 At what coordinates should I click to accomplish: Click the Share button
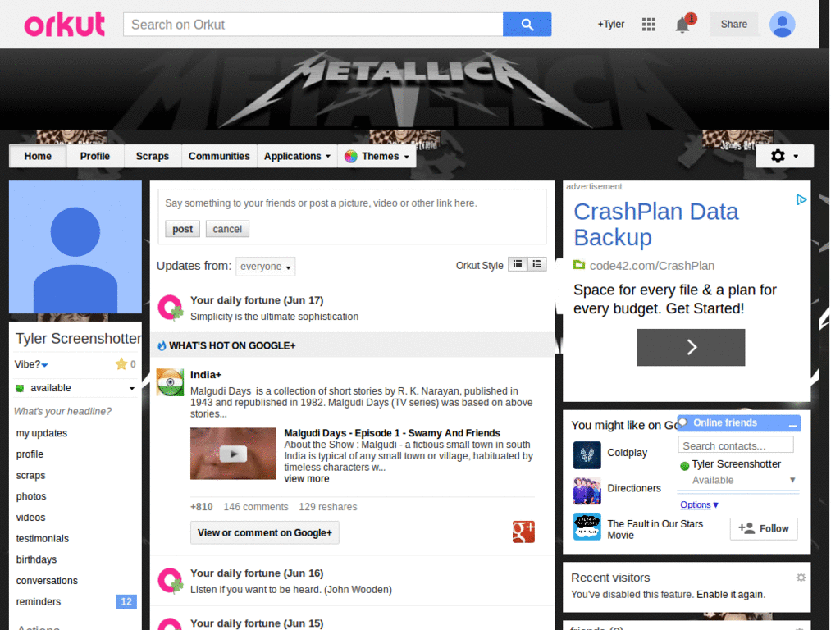[x=733, y=24]
